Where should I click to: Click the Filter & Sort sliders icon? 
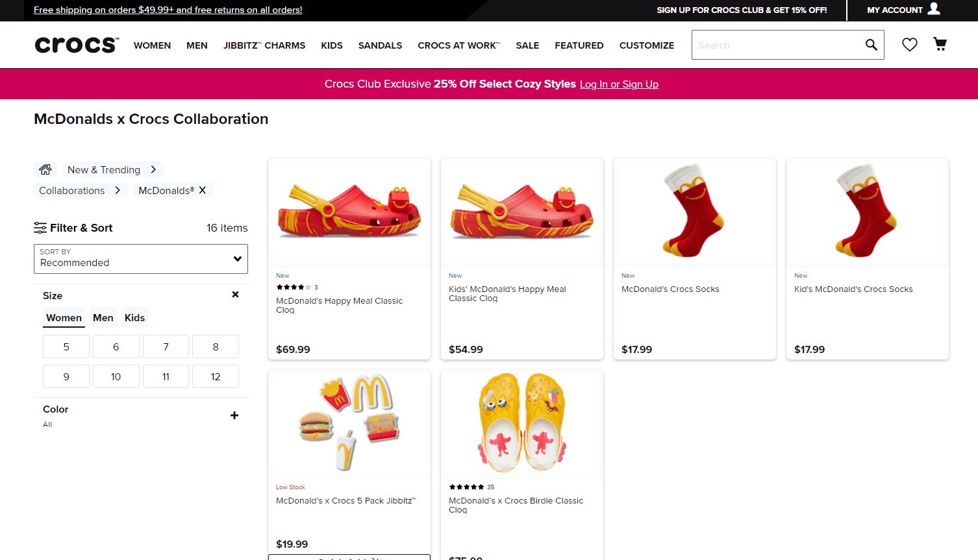[40, 227]
